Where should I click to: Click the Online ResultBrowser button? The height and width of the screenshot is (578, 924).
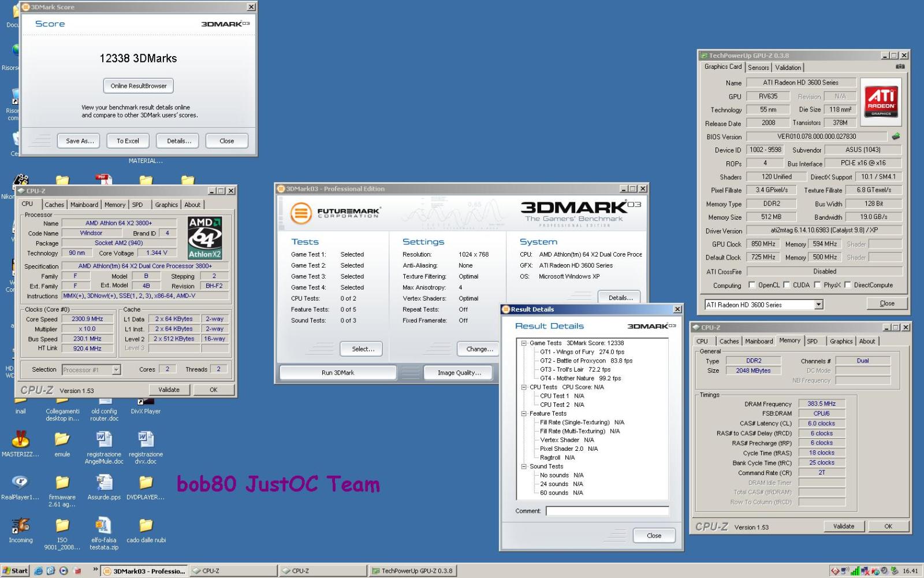pos(139,86)
